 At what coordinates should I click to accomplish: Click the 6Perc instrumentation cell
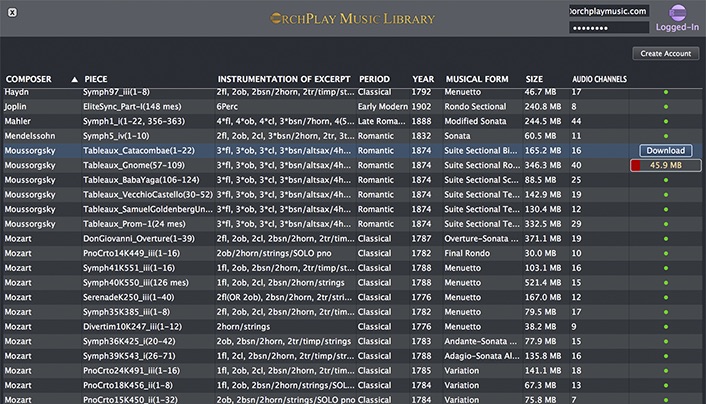click(227, 107)
